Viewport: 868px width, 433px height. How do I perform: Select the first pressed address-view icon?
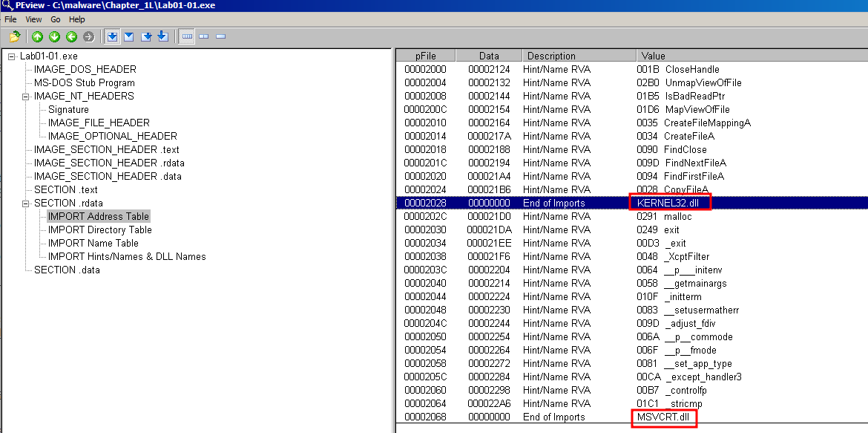tap(112, 37)
